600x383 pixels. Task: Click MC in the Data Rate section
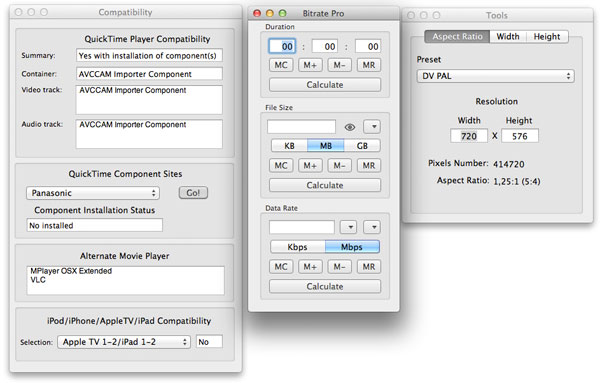pyautogui.click(x=281, y=267)
